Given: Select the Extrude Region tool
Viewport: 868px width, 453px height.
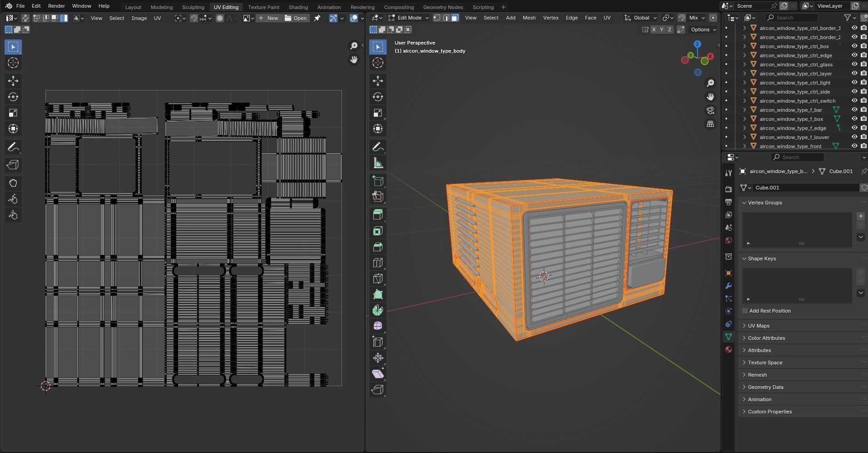Looking at the screenshot, I should click(x=378, y=214).
